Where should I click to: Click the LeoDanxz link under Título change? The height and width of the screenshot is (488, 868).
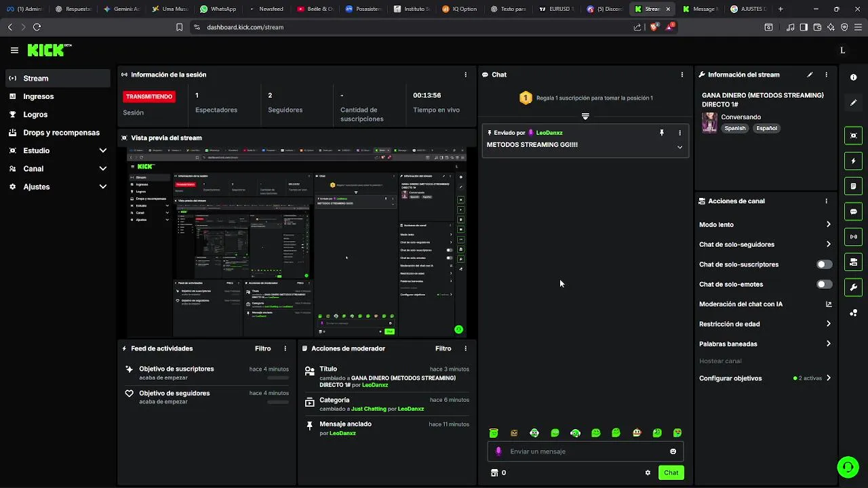point(375,385)
